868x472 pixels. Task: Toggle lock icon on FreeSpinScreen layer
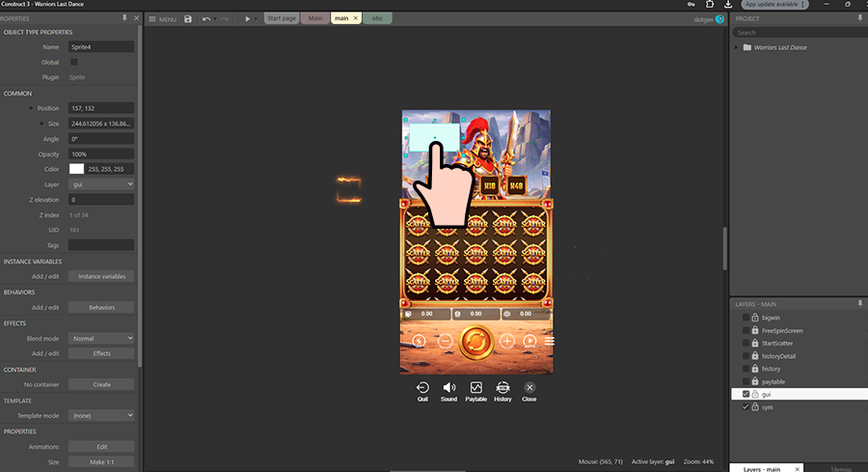click(754, 330)
